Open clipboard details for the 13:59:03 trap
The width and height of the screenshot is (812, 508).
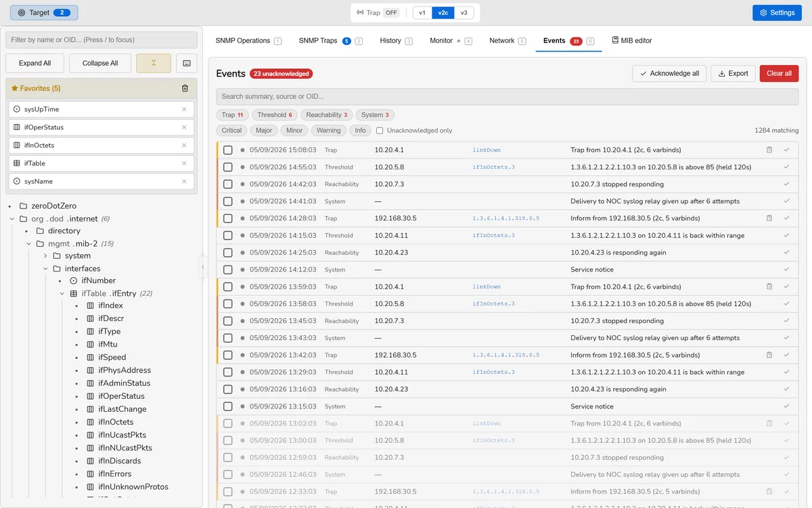point(769,287)
